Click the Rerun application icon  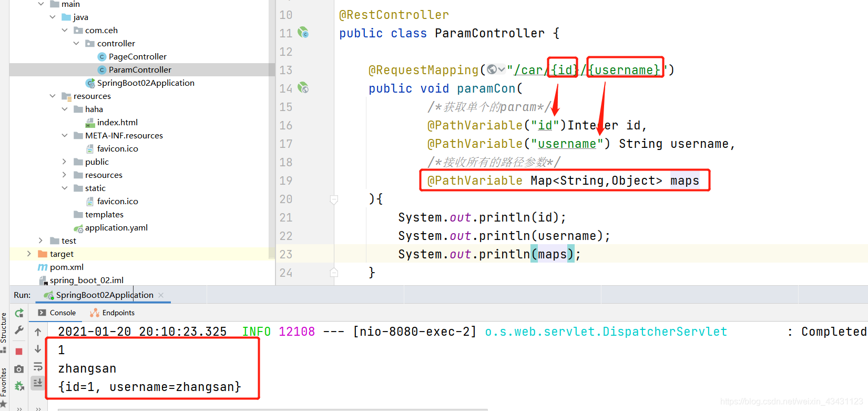pyautogui.click(x=19, y=313)
